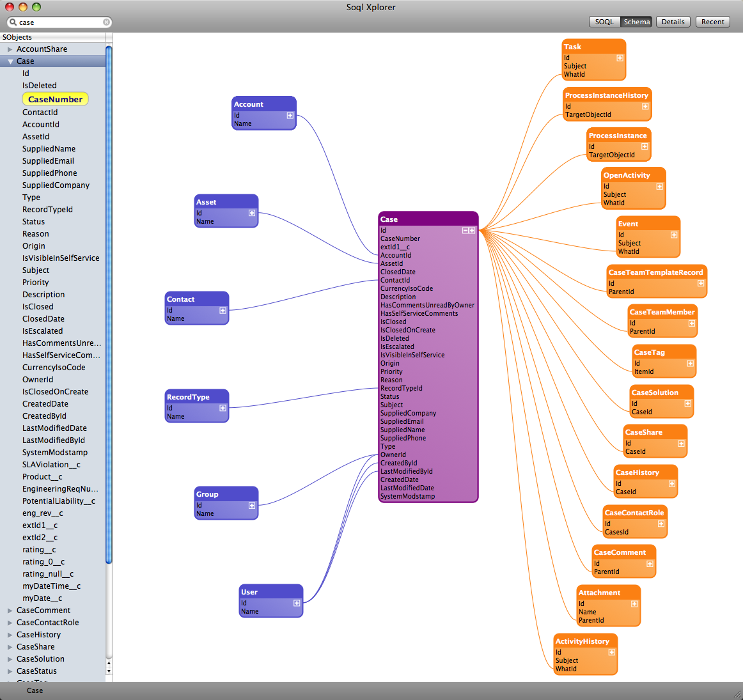Viewport: 743px width, 700px height.
Task: Select the myDateTime__c field in sidebar
Action: pos(51,586)
